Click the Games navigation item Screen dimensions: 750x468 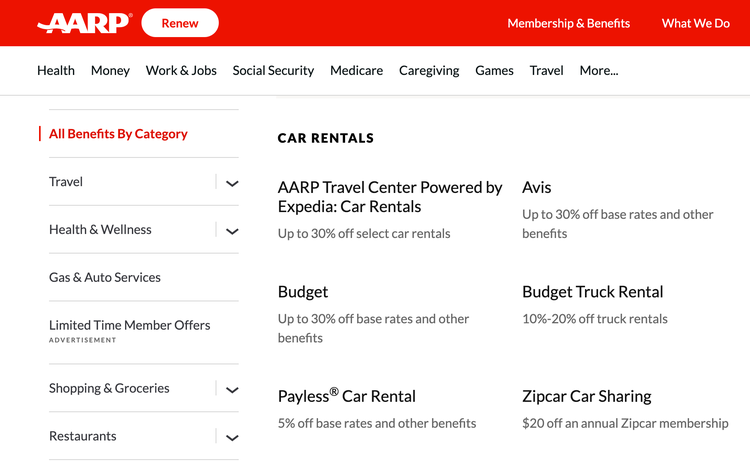(494, 70)
